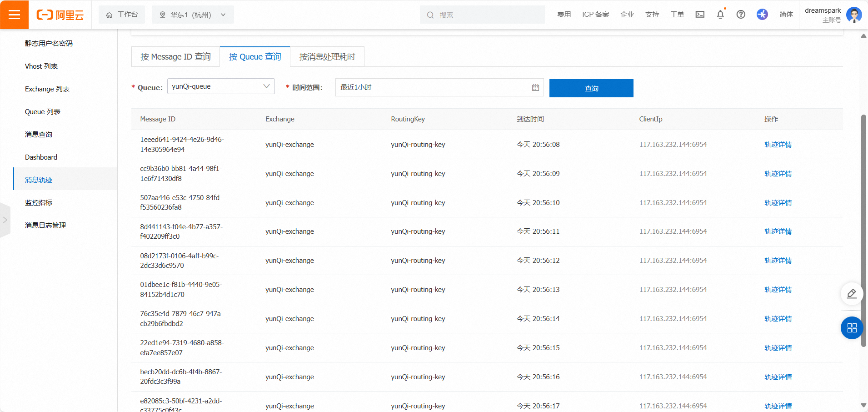Click the ClientIp column header
Screen dimensions: 868x412
pyautogui.click(x=650, y=119)
